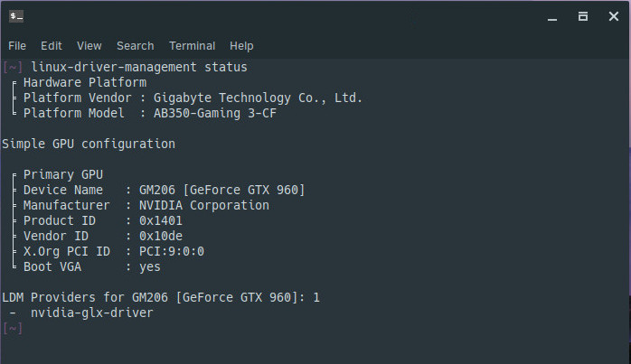Click the Simple GPU configuration heading

pyautogui.click(x=89, y=144)
